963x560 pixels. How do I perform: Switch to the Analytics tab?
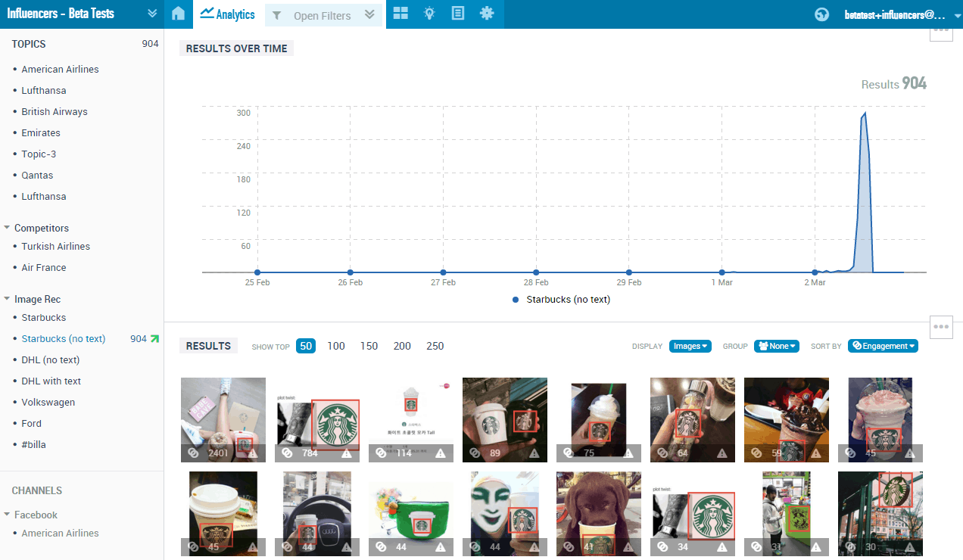pos(228,14)
